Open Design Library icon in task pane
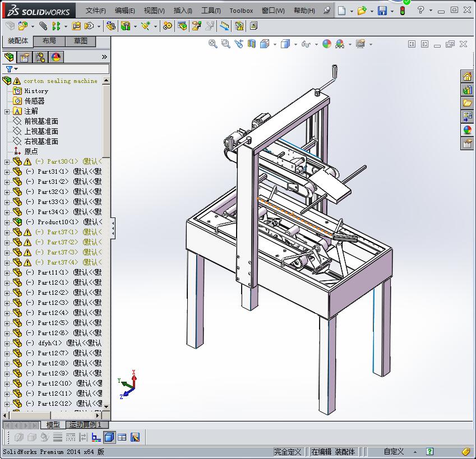The width and height of the screenshot is (476, 459). [467, 90]
